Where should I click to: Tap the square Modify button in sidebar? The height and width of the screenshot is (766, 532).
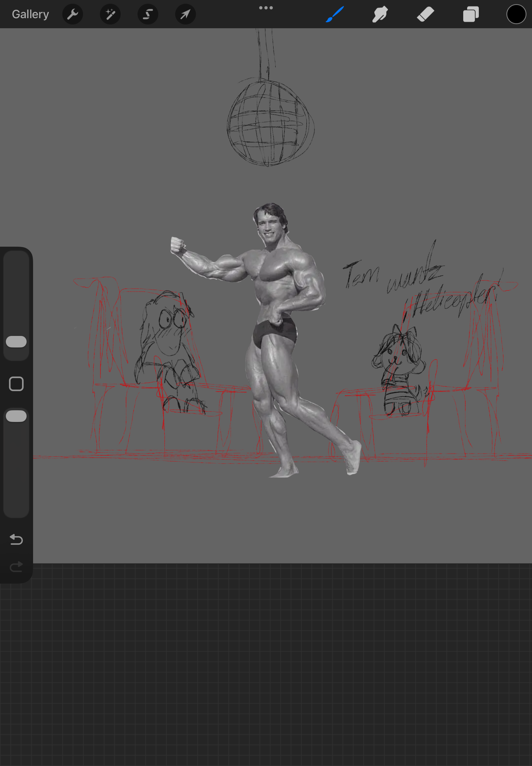(x=16, y=384)
